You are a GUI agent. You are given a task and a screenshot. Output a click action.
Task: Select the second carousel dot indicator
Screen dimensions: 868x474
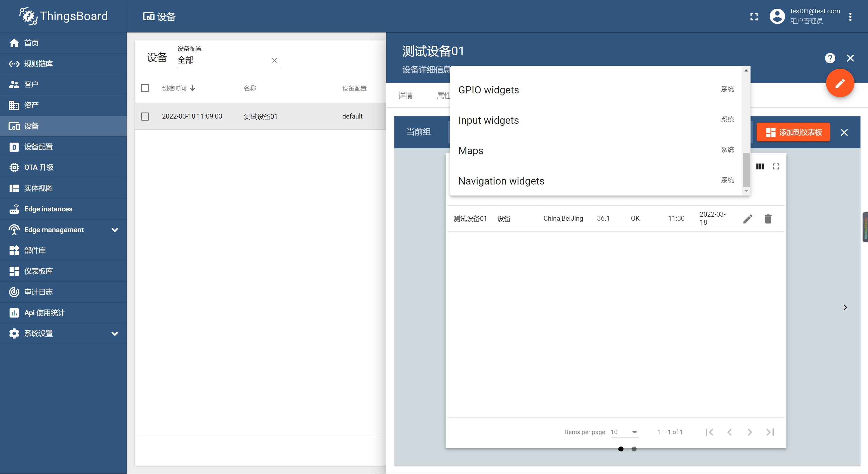point(634,449)
